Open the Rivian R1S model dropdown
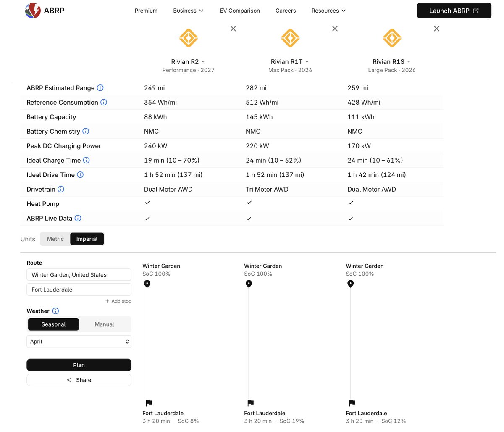The image size is (504, 432). [x=391, y=61]
